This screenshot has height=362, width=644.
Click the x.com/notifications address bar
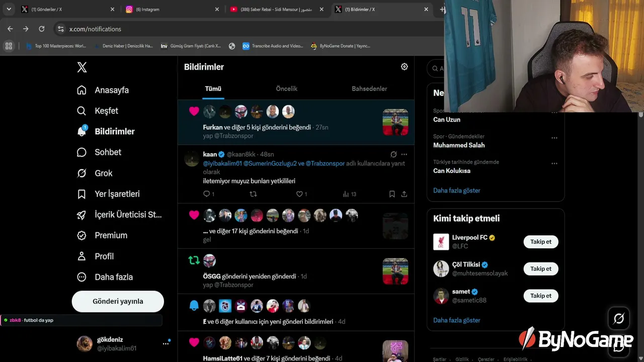point(252,29)
